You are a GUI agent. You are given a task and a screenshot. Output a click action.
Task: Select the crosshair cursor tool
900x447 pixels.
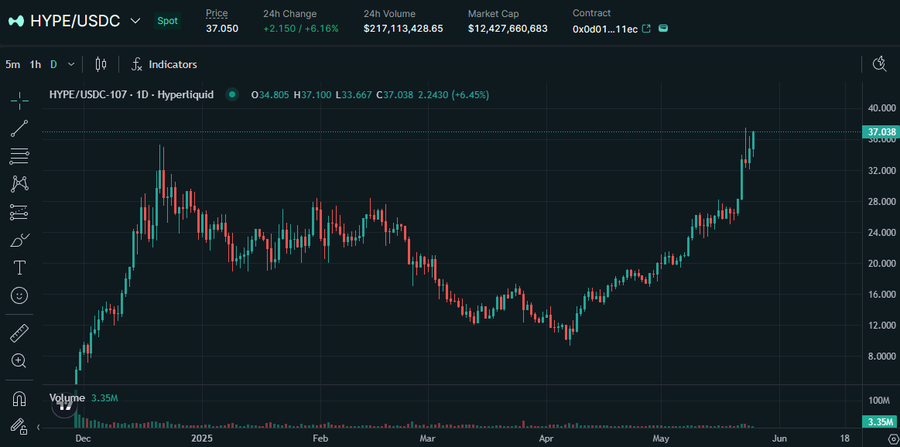tap(20, 100)
